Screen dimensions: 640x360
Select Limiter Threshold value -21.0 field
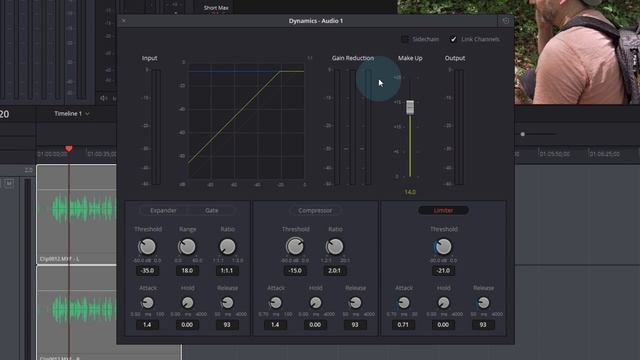443,271
